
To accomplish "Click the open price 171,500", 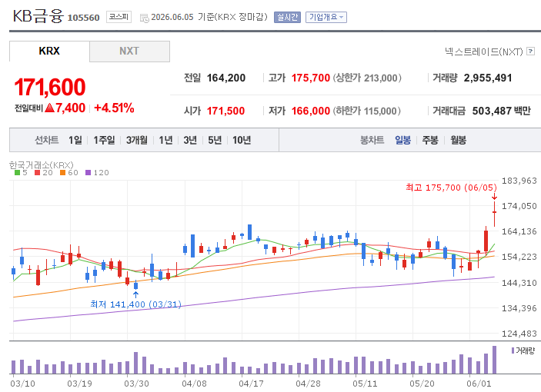I will (x=225, y=111).
